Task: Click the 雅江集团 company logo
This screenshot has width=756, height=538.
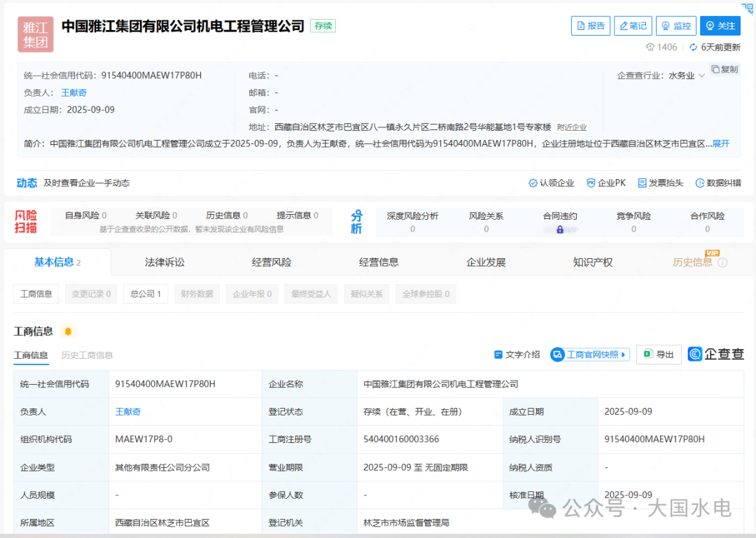Action: coord(36,34)
